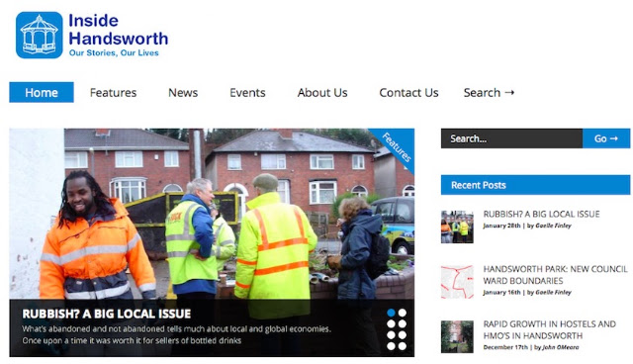Click the author Gaelle Finley on the January 16th post
Image resolution: width=633 pixels, height=364 pixels.
[553, 292]
